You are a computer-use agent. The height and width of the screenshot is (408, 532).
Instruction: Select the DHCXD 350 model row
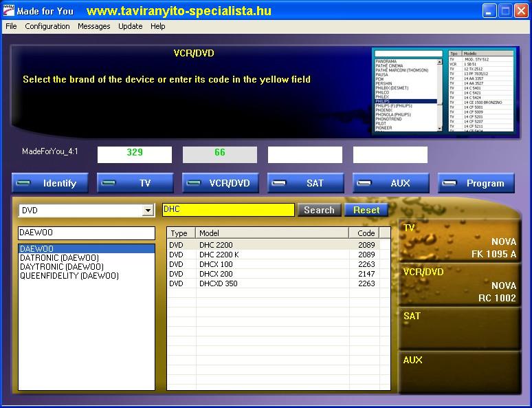click(x=274, y=283)
